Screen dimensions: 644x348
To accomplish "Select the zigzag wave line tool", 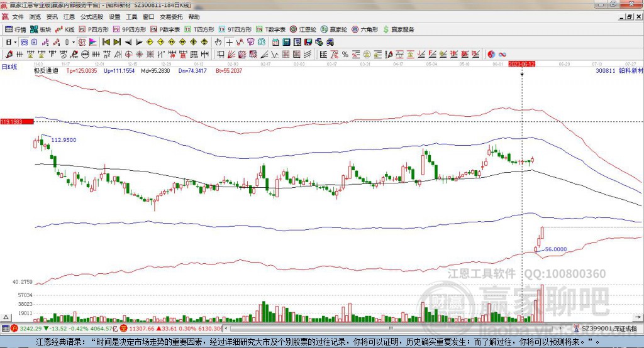I will (x=274, y=54).
